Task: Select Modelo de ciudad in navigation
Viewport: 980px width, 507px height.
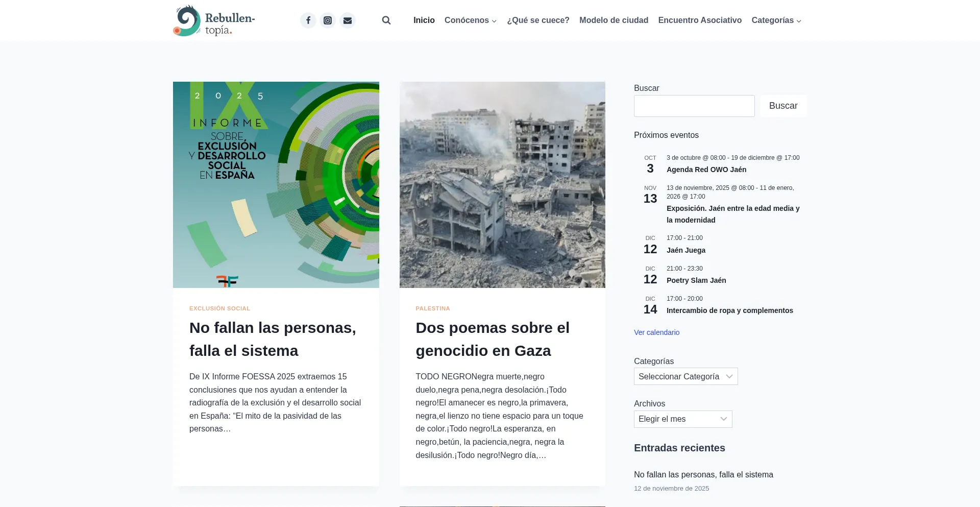Action: coord(614,20)
